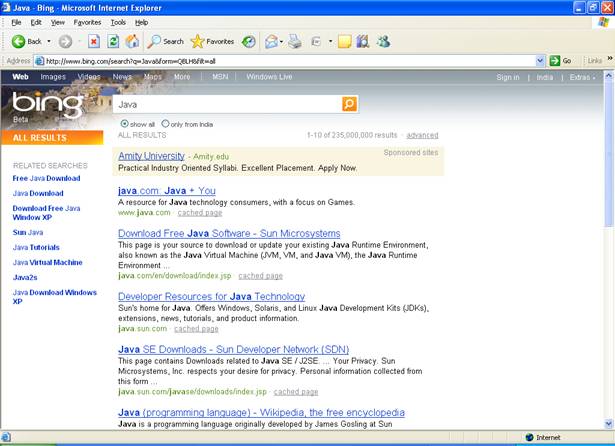
Task: Expand the address bar URL dropdown
Action: coord(540,60)
